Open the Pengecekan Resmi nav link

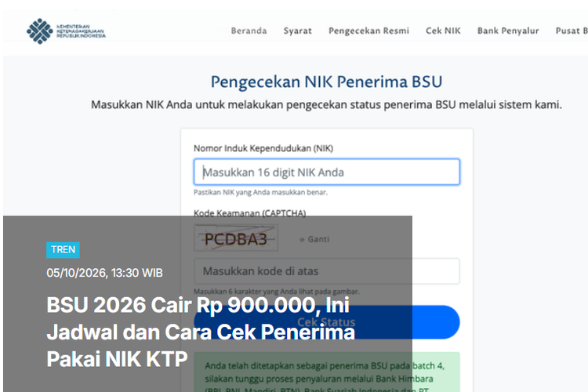(368, 31)
